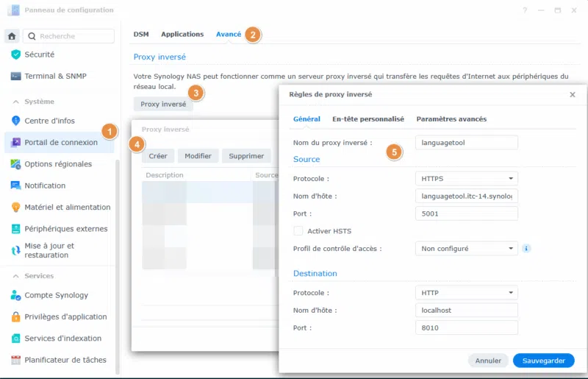Collapse the Services section
This screenshot has width=588, height=379.
click(15, 276)
